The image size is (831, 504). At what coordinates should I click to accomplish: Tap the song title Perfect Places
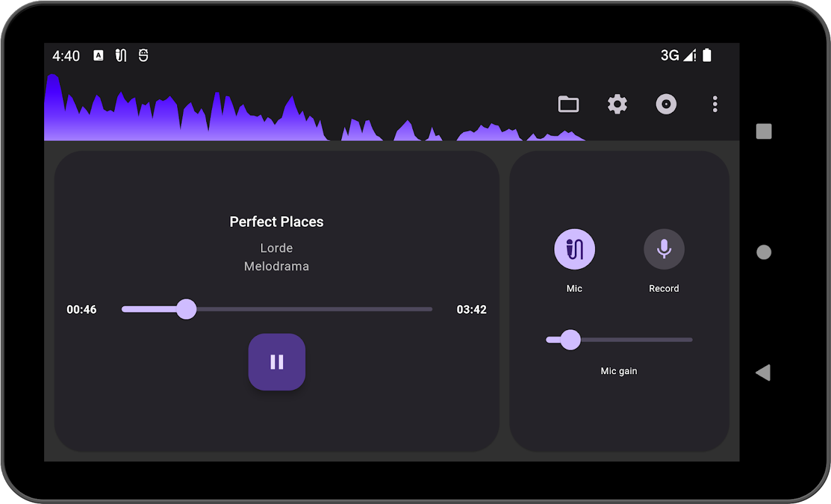(277, 222)
